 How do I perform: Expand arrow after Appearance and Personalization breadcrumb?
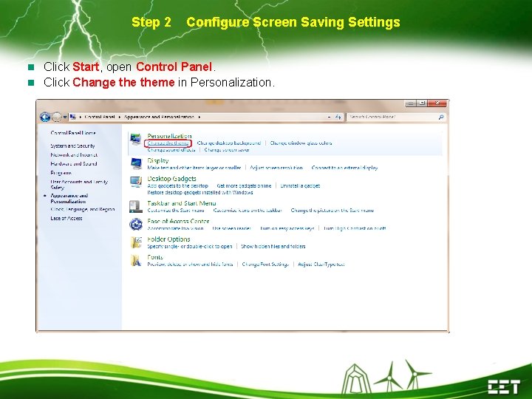coord(199,117)
